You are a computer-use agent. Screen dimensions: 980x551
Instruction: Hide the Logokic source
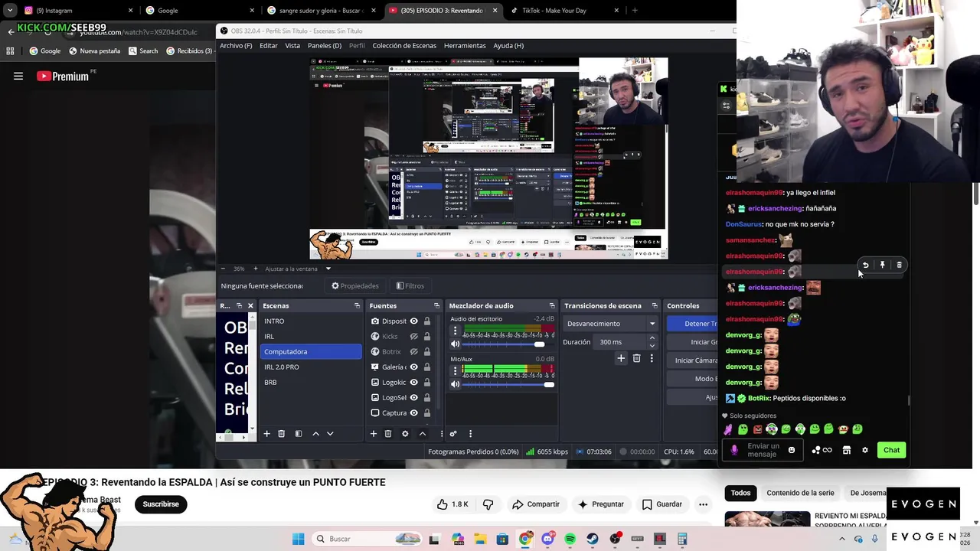point(413,383)
